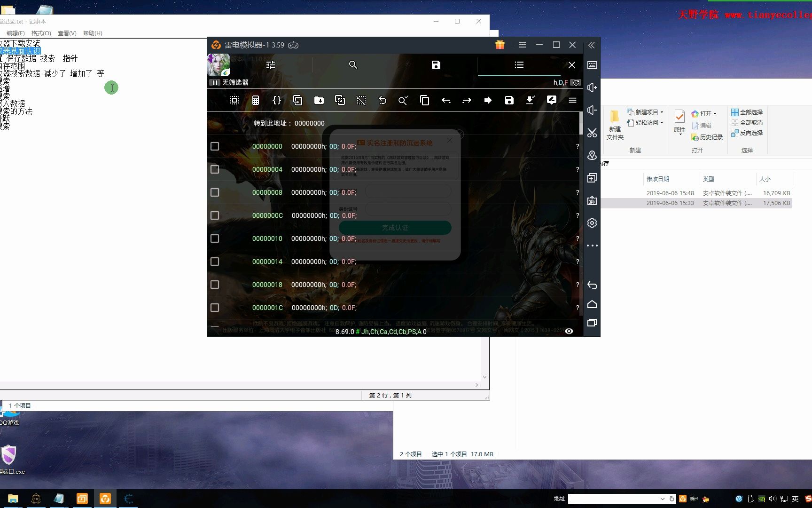Click the load-from-folder icon
The image size is (812, 508).
319,100
